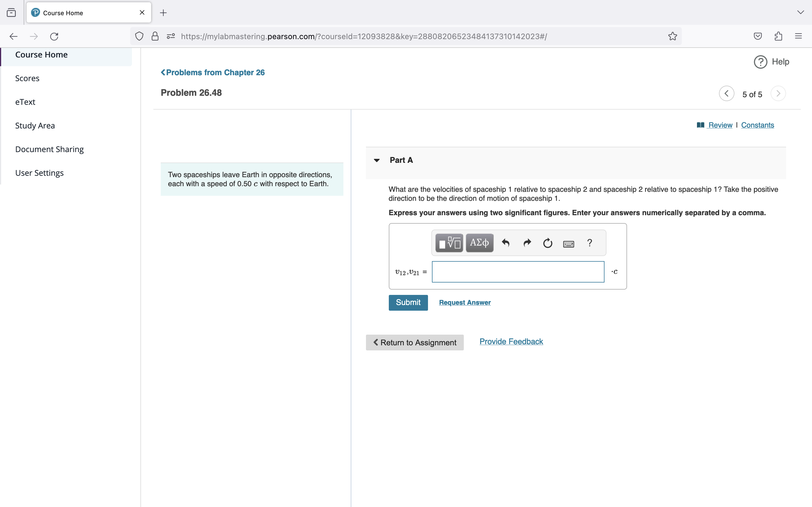Reload the page
This screenshot has width=812, height=507.
54,36
